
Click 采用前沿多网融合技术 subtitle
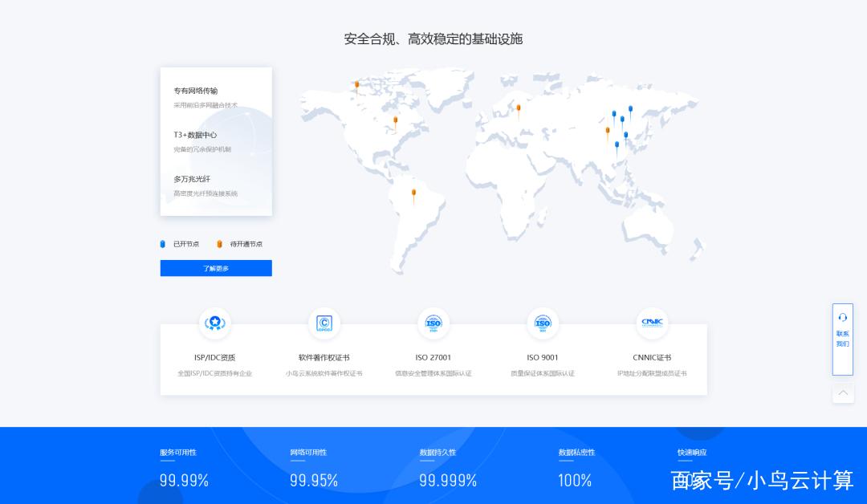[x=206, y=105]
